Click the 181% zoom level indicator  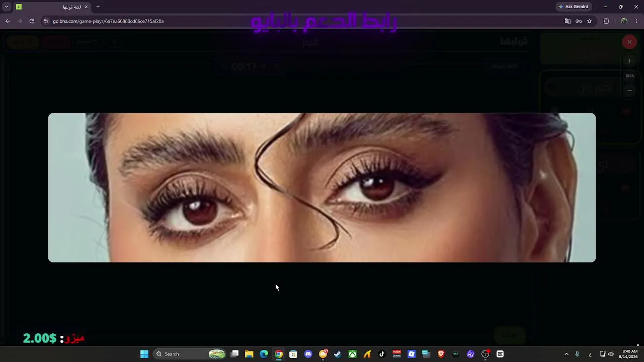629,76
